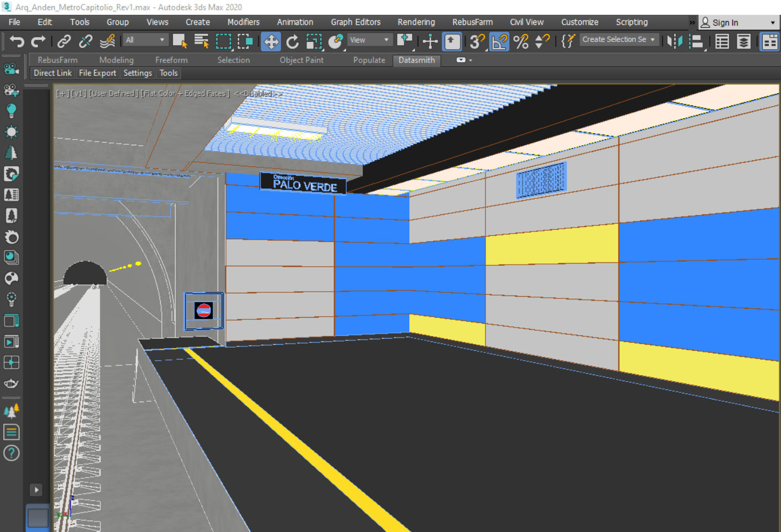Switch to the Object Paint ribbon tab
This screenshot has width=781, height=532.
coord(302,60)
